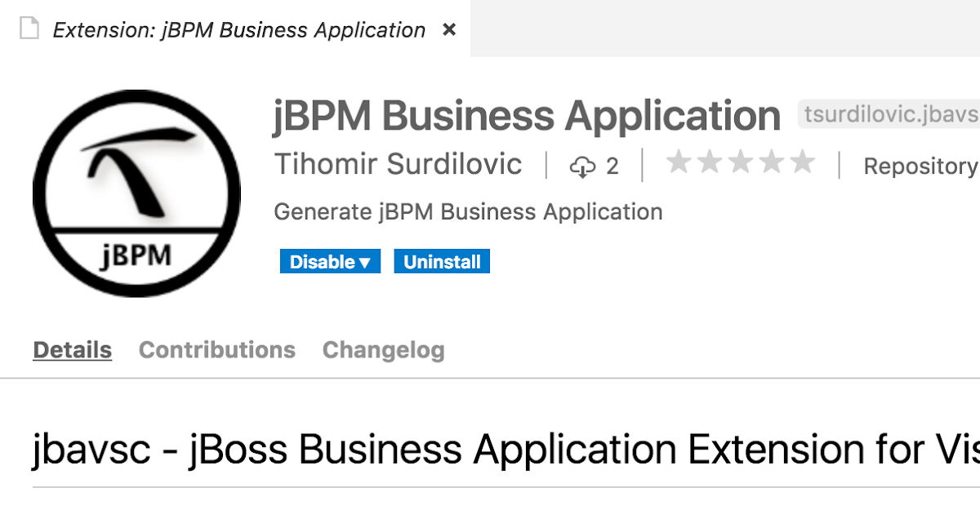
Task: Select the Details tab
Action: [x=72, y=349]
